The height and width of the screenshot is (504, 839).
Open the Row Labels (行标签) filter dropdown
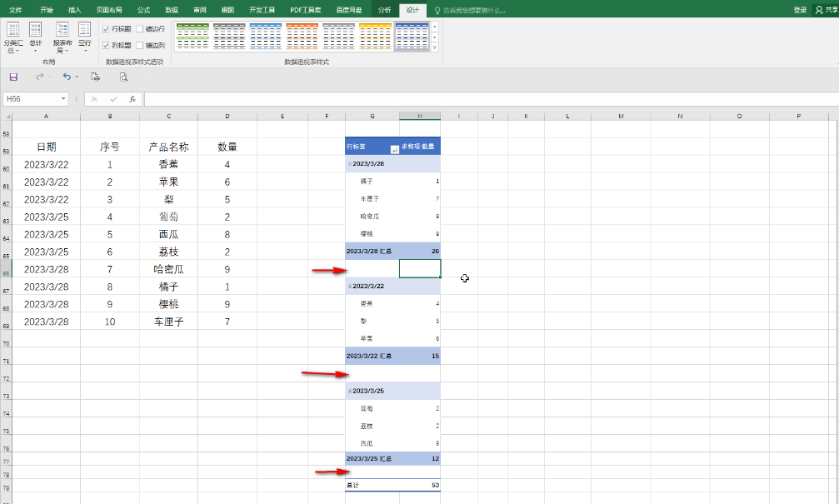click(x=393, y=148)
